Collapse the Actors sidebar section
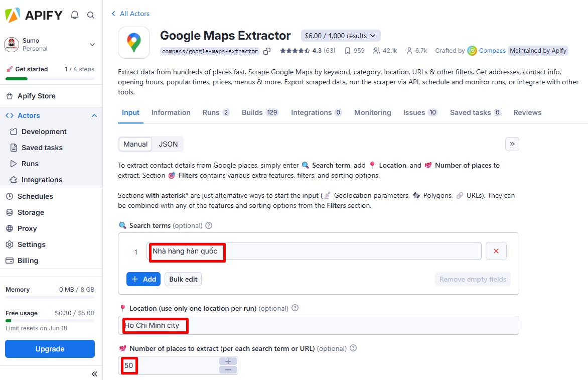 [94, 115]
